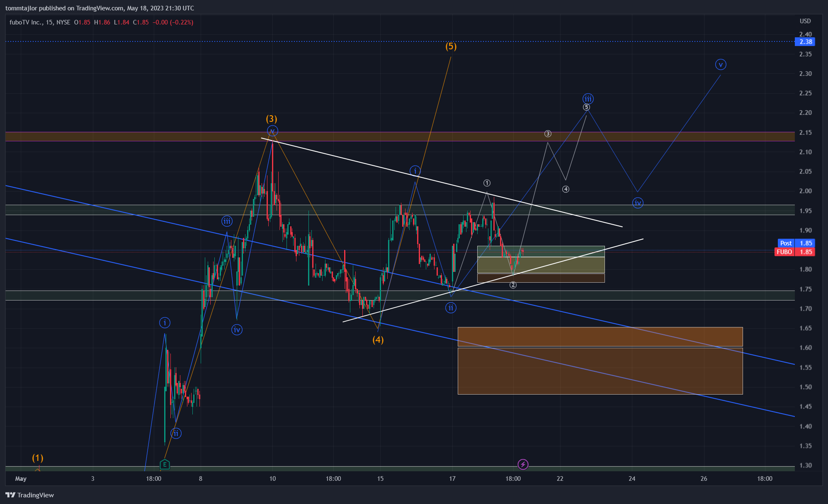Image resolution: width=828 pixels, height=504 pixels.
Task: Click the circled i label near 2.05
Action: tap(415, 171)
